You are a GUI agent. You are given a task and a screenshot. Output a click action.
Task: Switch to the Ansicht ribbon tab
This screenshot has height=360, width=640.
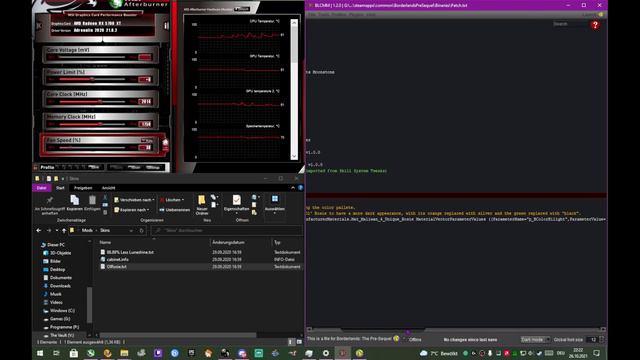108,188
